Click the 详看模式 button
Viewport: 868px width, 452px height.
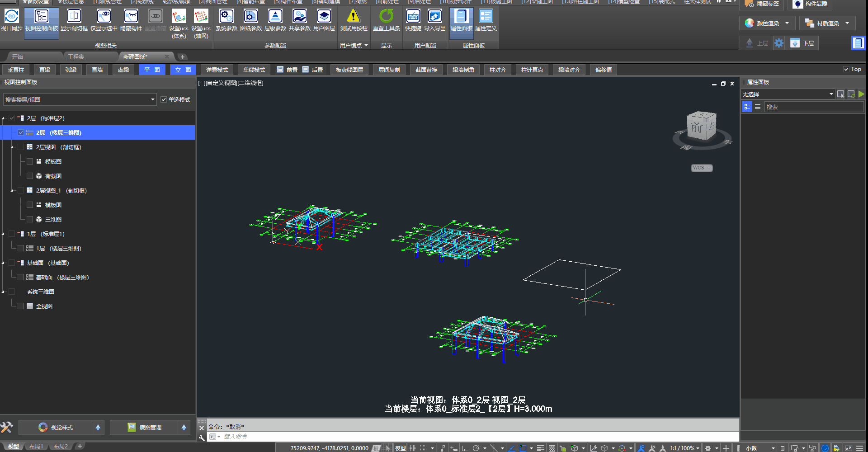tap(217, 70)
